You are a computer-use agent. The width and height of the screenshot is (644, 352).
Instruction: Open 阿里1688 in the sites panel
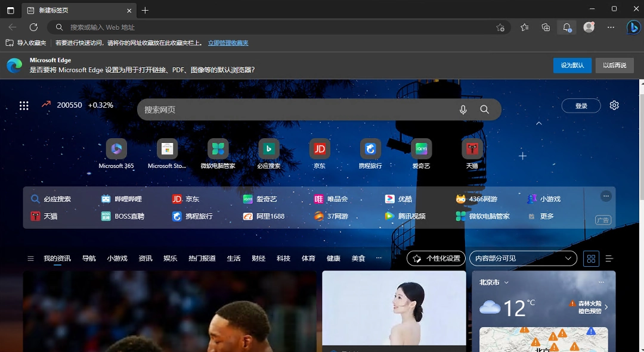click(x=264, y=216)
